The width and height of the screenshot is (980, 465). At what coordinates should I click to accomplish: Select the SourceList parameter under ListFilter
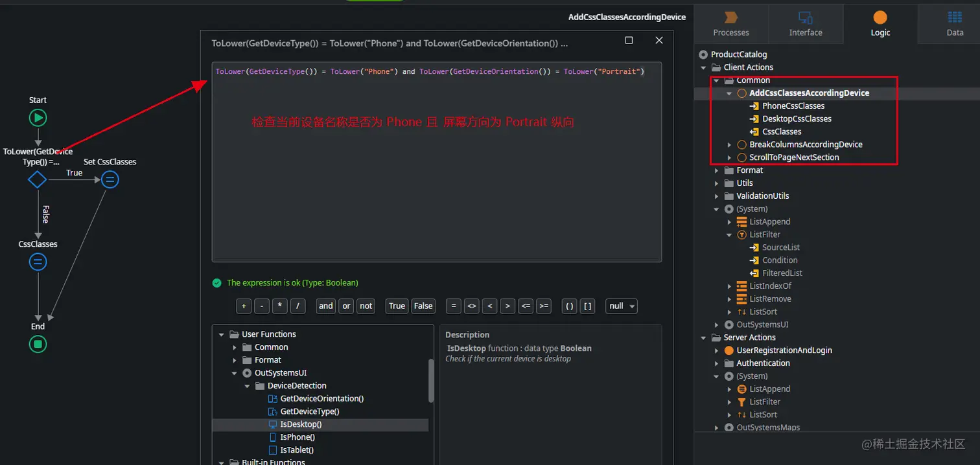point(780,247)
